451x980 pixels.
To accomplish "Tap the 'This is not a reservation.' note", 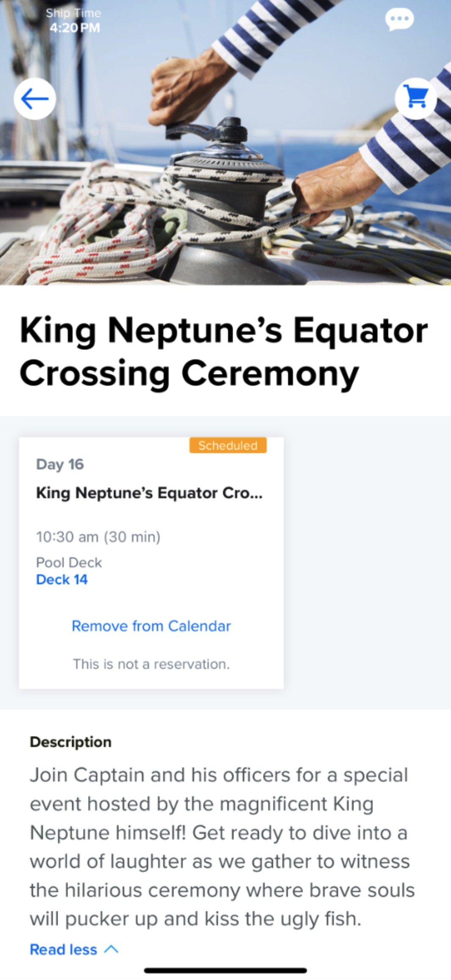I will 151,664.
